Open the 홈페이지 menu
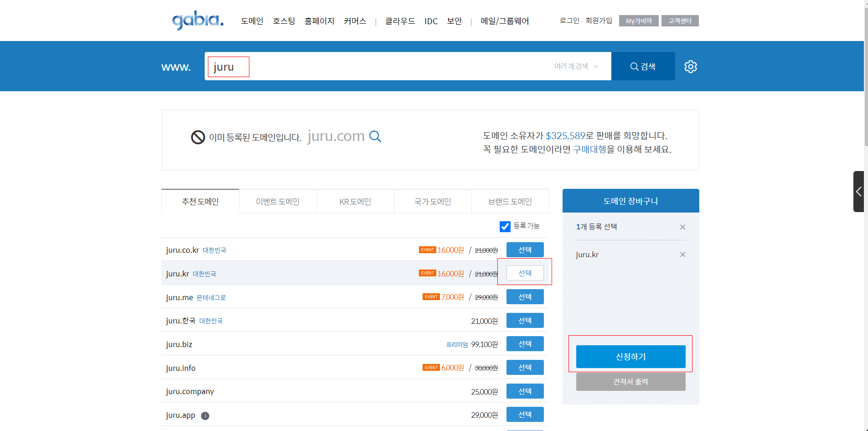This screenshot has height=431, width=868. (x=320, y=21)
